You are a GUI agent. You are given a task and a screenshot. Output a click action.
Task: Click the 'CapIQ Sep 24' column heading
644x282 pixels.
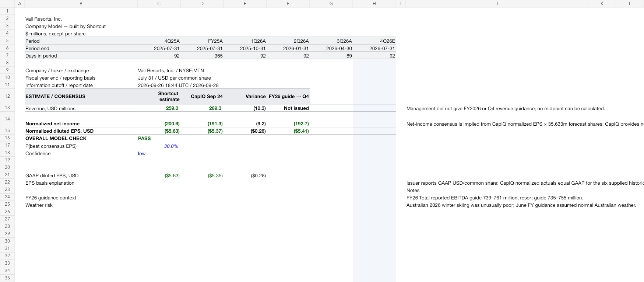202,96
